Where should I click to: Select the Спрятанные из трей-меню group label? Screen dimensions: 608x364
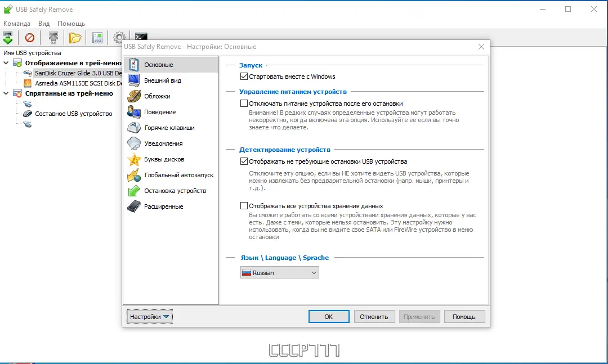point(69,93)
